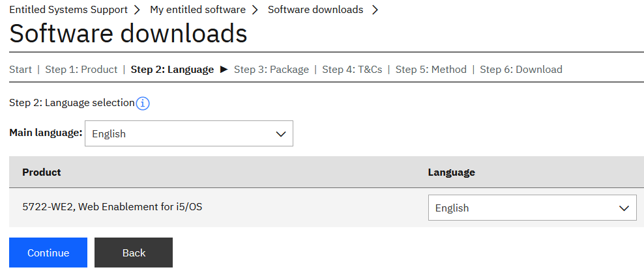Click the product language dropdown chevron
The width and height of the screenshot is (644, 274).
point(624,208)
